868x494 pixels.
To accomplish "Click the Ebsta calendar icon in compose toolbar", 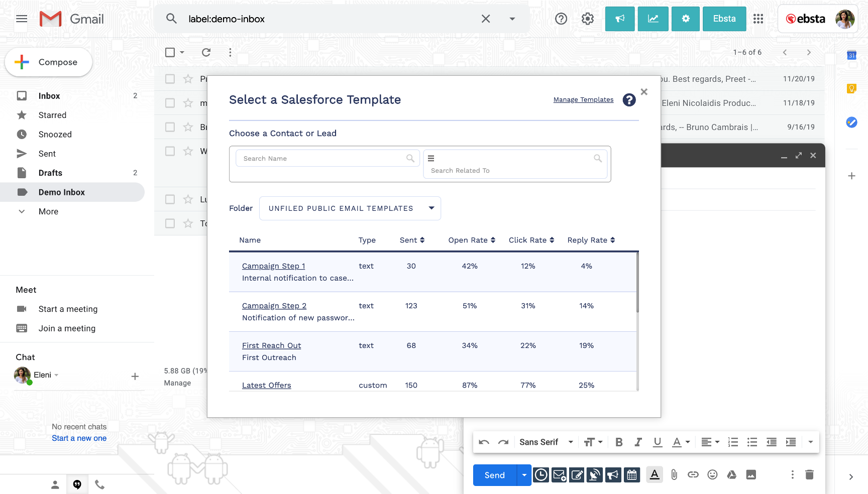I will pyautogui.click(x=632, y=475).
